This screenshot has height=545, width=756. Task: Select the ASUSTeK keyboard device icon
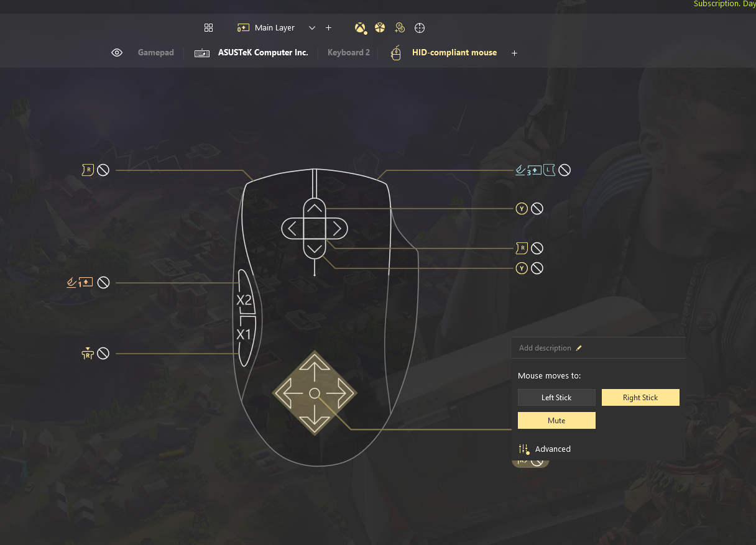click(x=202, y=53)
